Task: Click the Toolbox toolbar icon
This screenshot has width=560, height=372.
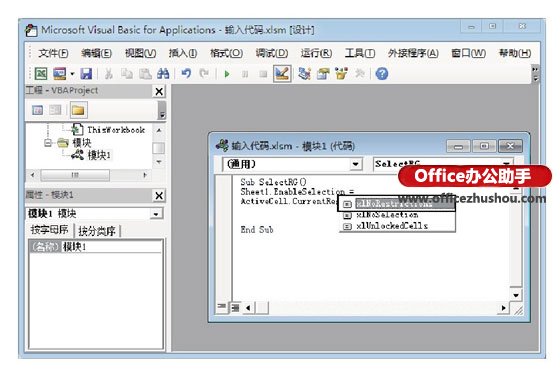Action: tap(360, 74)
